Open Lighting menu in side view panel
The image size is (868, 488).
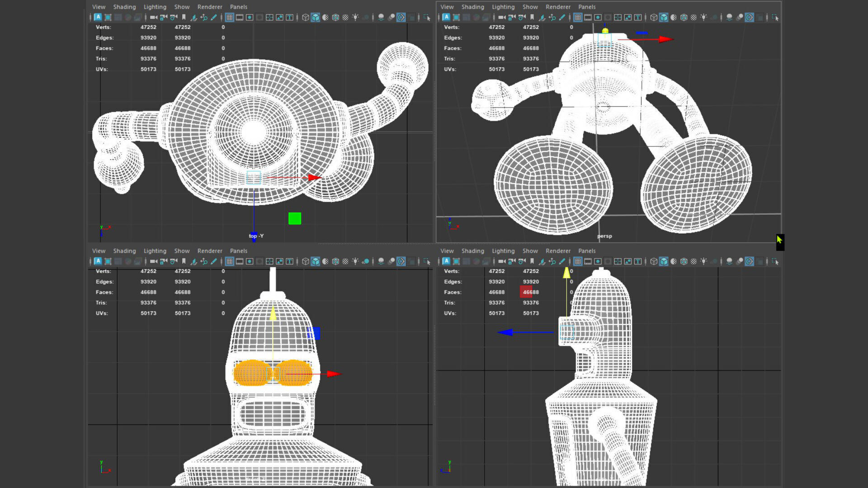coord(503,251)
